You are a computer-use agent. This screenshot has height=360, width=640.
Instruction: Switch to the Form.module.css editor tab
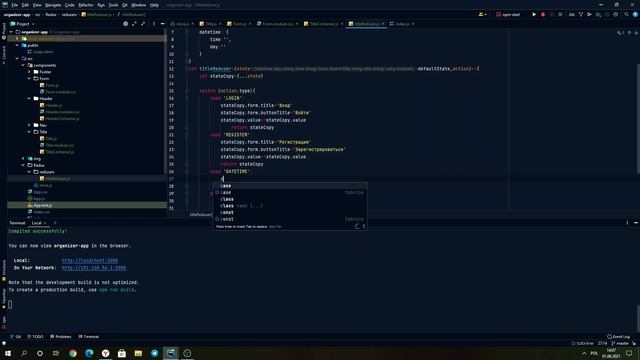pos(277,24)
